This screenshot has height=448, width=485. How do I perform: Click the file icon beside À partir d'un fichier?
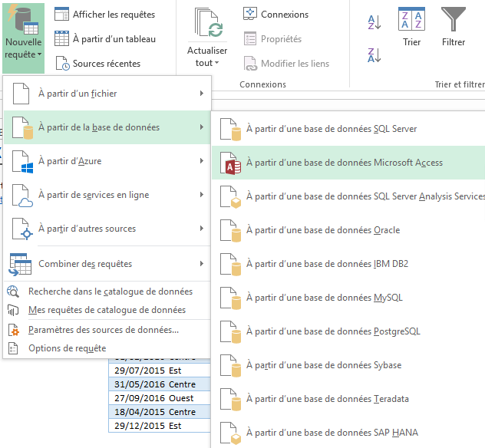pyautogui.click(x=21, y=94)
